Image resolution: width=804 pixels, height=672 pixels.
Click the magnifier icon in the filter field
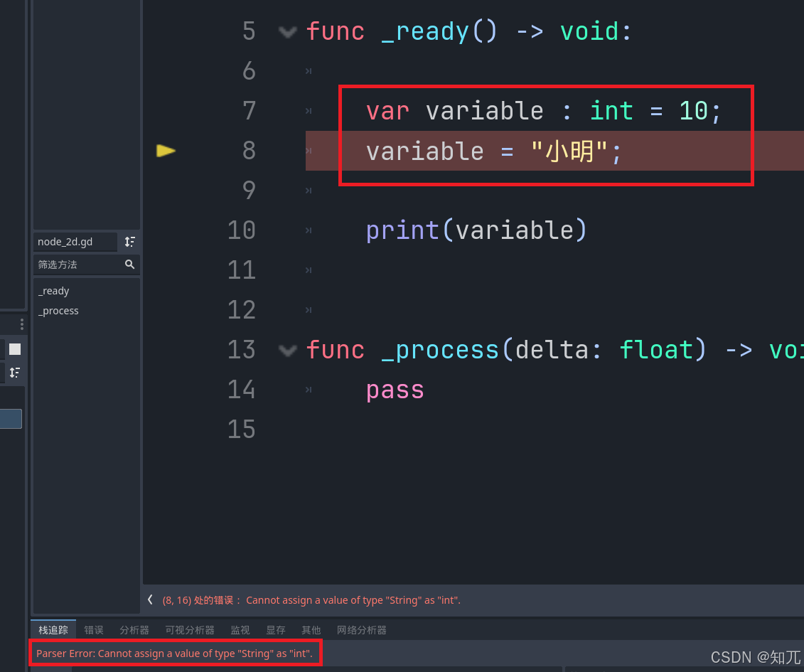point(129,264)
